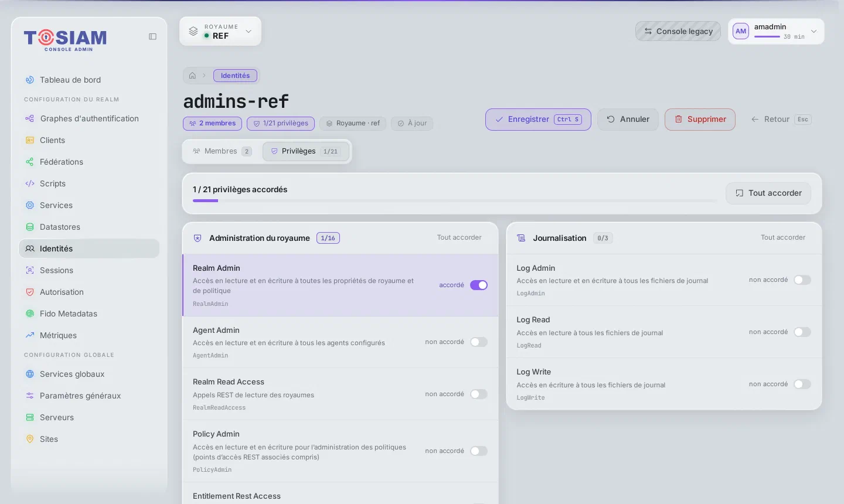Click the admins-ref page title
844x504 pixels.
pyautogui.click(x=236, y=101)
